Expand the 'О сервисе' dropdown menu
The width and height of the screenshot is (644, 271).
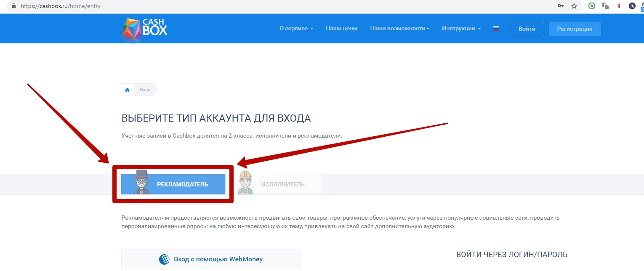296,29
